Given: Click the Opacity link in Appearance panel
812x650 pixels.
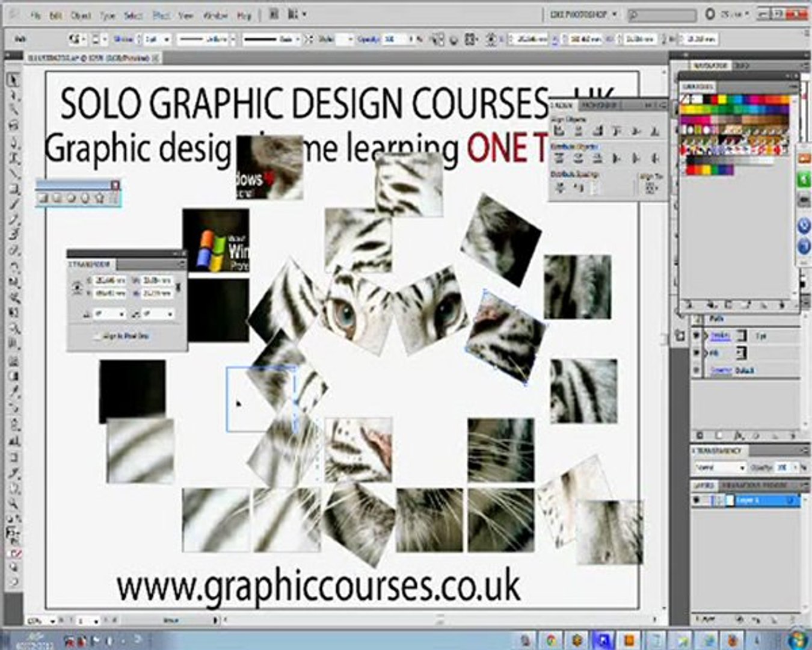Looking at the screenshot, I should (x=722, y=371).
